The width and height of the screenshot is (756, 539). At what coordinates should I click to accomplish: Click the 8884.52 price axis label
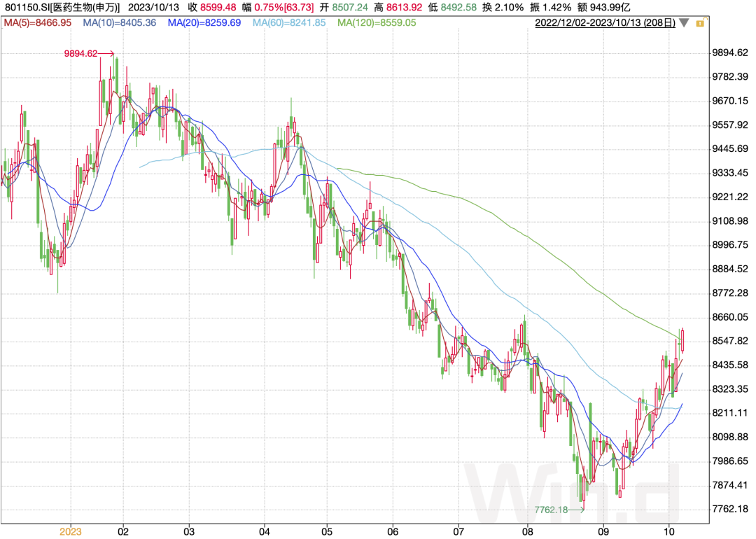pos(730,269)
